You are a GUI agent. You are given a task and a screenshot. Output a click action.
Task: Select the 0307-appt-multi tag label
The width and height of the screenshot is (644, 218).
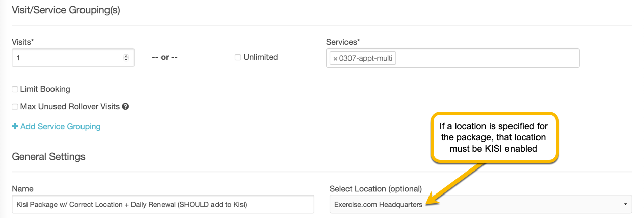pyautogui.click(x=365, y=59)
